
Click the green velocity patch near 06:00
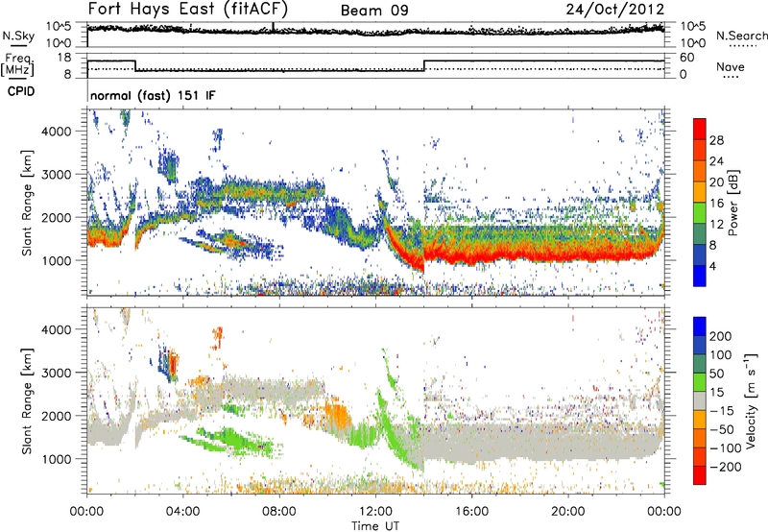pos(234,440)
